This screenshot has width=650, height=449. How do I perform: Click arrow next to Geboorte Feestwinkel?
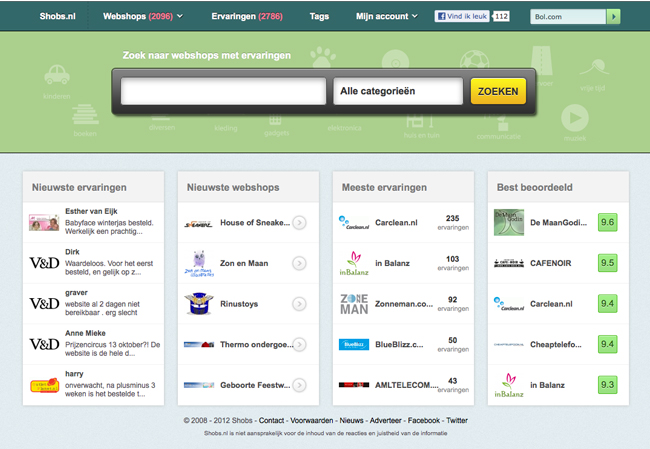coord(299,385)
